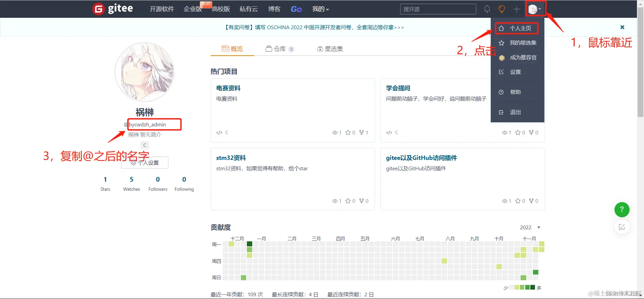This screenshot has width=644, height=299.
Task: Open the stm32资料 repository link
Action: pos(231,158)
